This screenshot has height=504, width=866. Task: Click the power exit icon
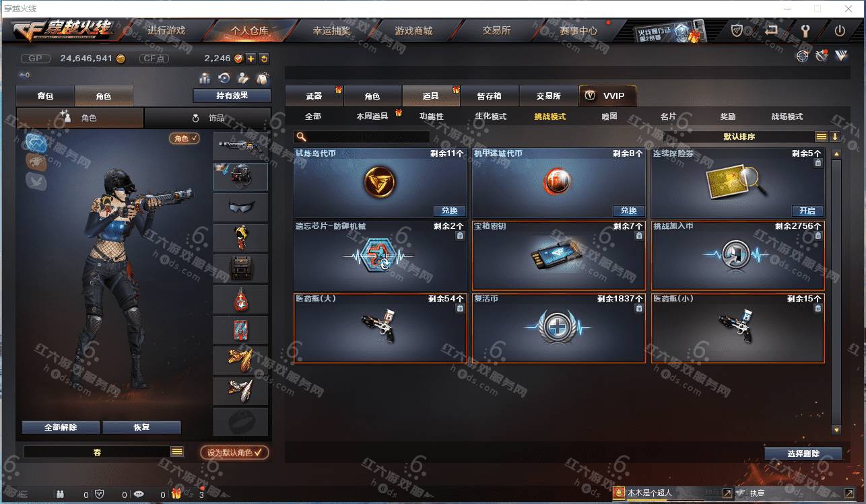[840, 31]
